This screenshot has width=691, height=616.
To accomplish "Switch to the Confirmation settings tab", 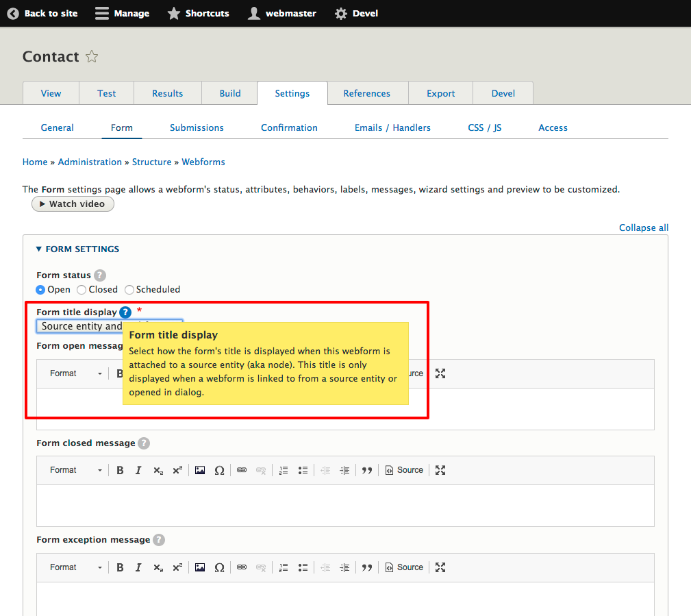I will point(289,127).
